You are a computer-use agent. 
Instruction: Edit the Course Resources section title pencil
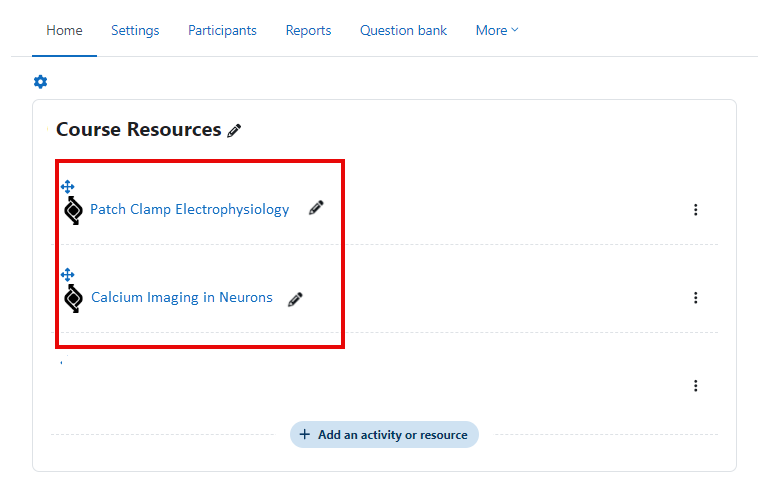tap(234, 131)
